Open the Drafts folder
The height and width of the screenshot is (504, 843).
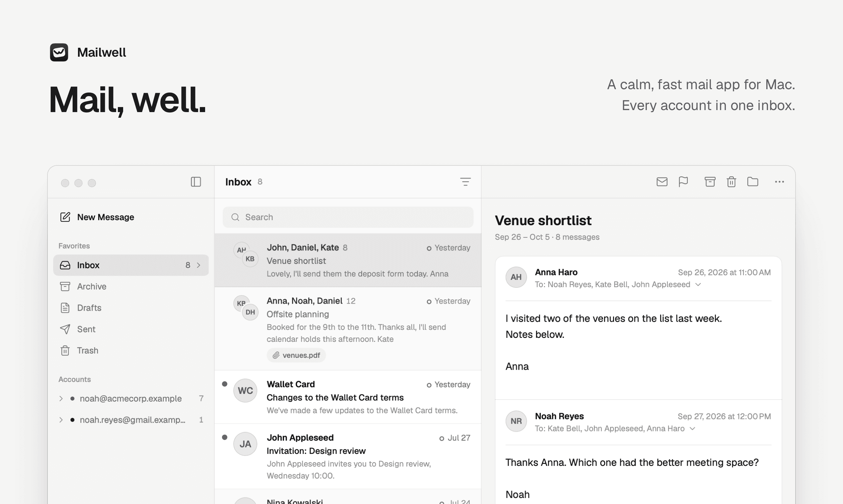click(131, 308)
